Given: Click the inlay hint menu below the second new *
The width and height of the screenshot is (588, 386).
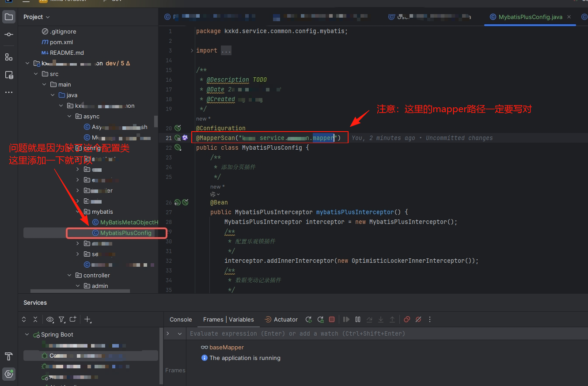Looking at the screenshot, I should click(x=215, y=194).
